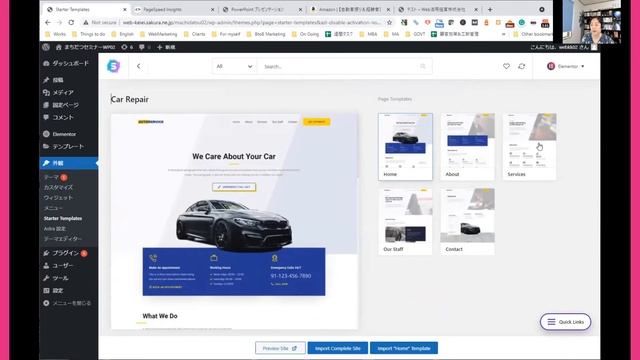
Task: Open the Things to do bookmark folder
Action: (x=89, y=34)
